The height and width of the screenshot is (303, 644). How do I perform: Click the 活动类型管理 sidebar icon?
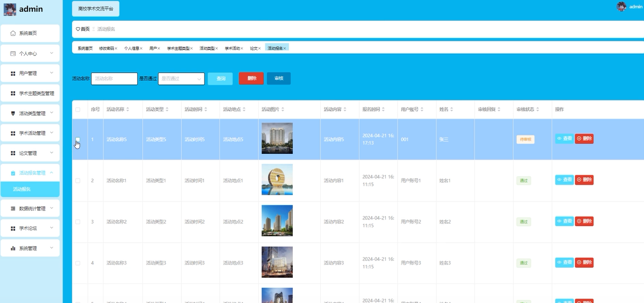[x=13, y=113]
